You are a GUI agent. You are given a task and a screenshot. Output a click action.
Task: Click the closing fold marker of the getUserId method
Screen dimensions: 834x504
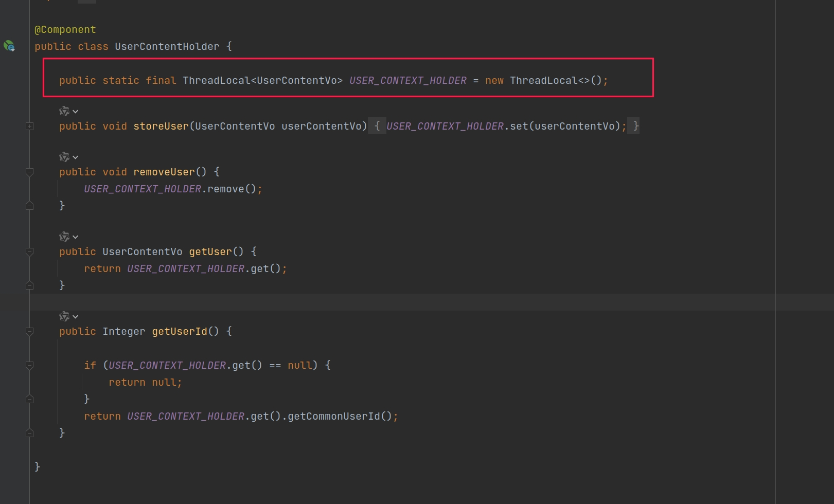pyautogui.click(x=30, y=433)
